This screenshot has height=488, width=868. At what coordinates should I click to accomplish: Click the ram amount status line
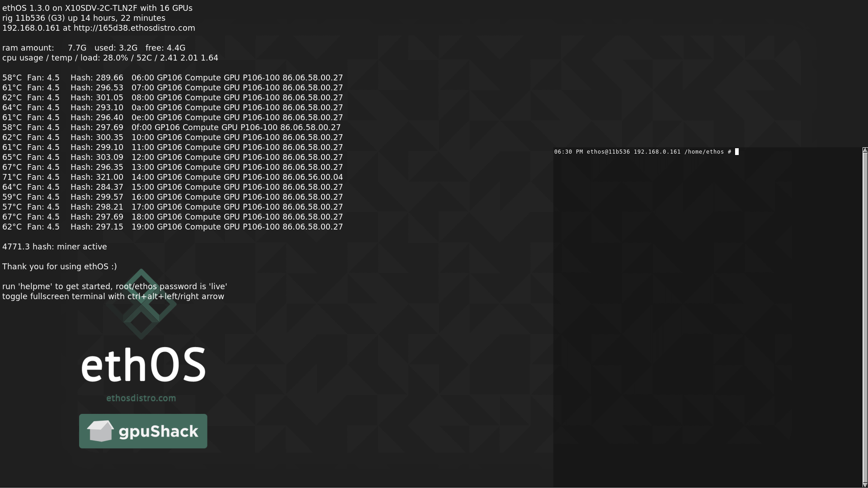pos(94,48)
